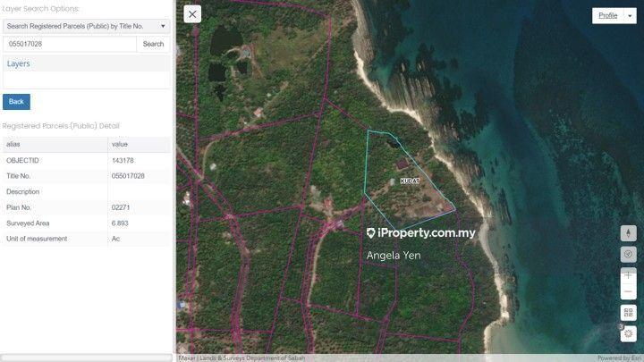Expand the search type dropdown
Screen dimensions: 644x362
pos(86,26)
